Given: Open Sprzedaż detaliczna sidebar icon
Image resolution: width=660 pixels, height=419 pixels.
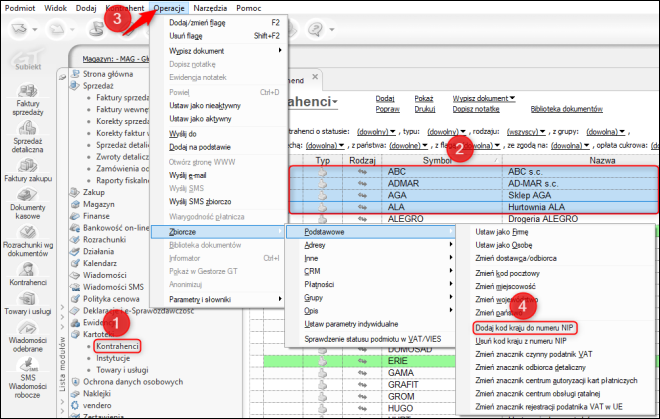Looking at the screenshot, I should tap(27, 137).
